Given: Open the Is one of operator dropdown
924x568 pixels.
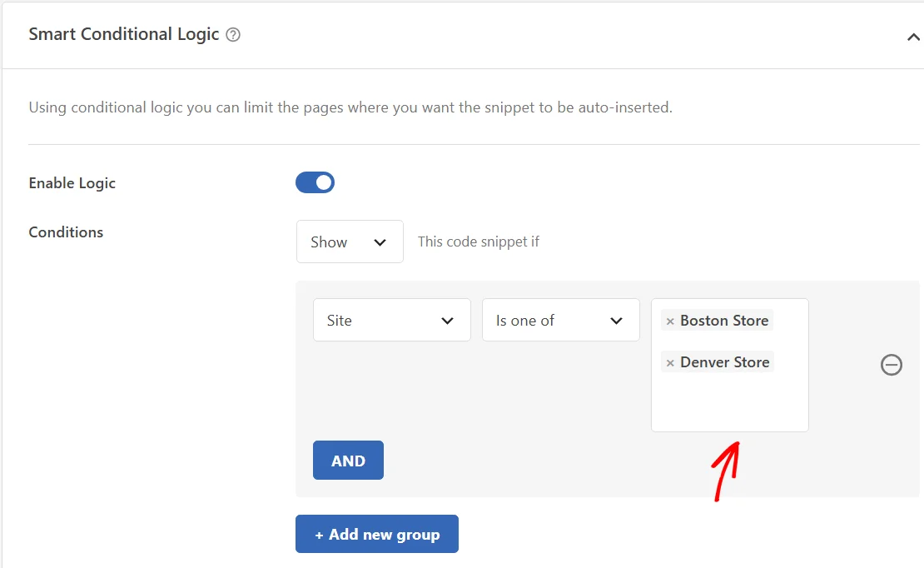Looking at the screenshot, I should coord(560,321).
